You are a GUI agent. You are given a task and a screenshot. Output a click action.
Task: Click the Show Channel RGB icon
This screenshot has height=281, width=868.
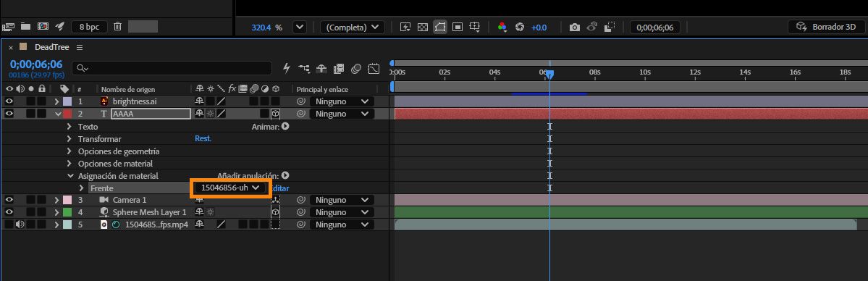pyautogui.click(x=502, y=27)
